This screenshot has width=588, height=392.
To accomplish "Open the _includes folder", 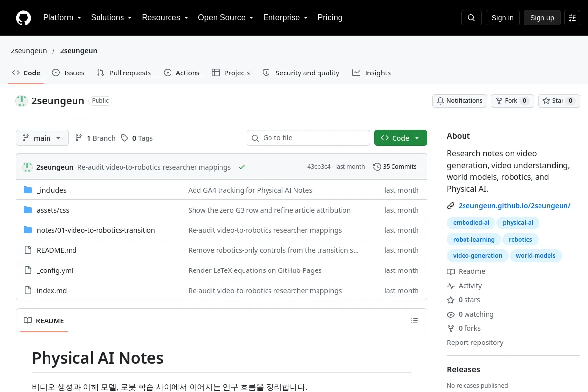I will (51, 190).
